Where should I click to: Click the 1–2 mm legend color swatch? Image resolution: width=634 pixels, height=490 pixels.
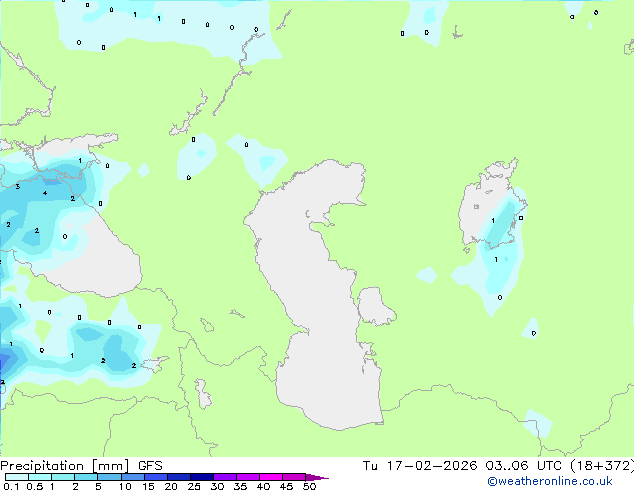63,477
